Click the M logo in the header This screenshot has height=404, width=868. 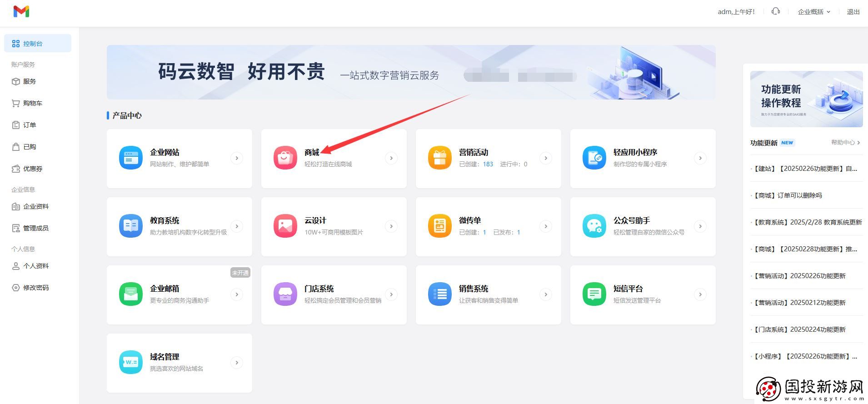pyautogui.click(x=21, y=12)
